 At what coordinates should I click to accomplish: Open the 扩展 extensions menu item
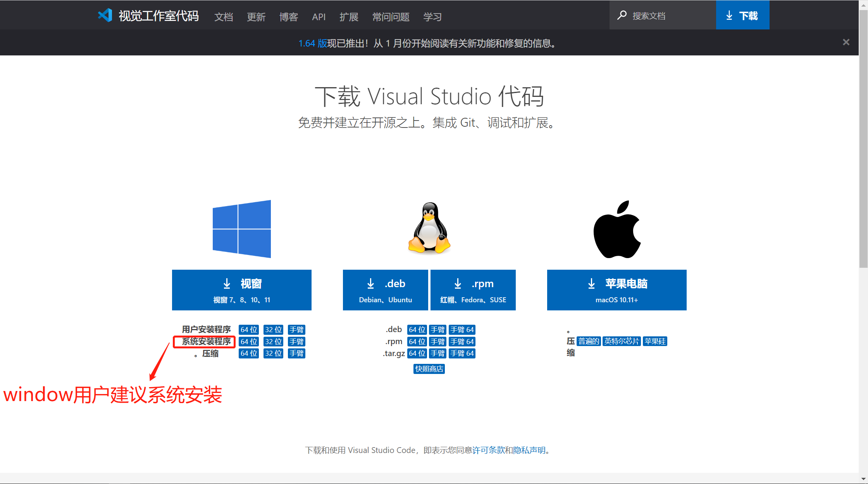349,17
